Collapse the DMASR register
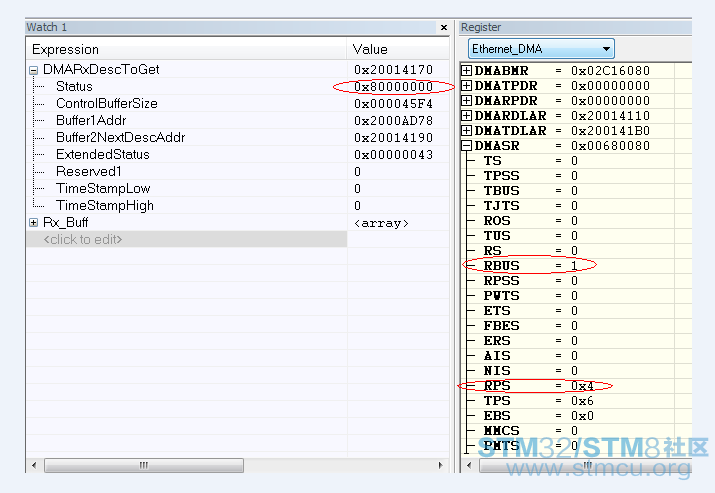715x493 pixels. click(466, 145)
